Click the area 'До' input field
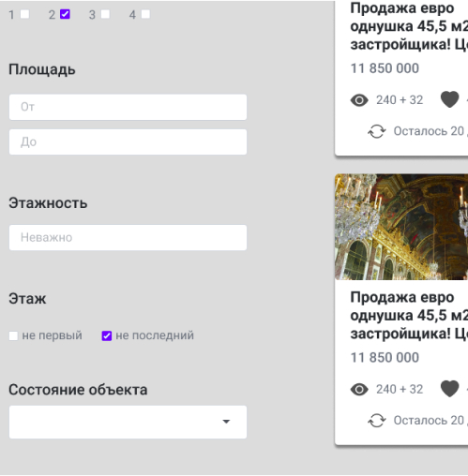This screenshot has height=476, width=468. (x=128, y=142)
